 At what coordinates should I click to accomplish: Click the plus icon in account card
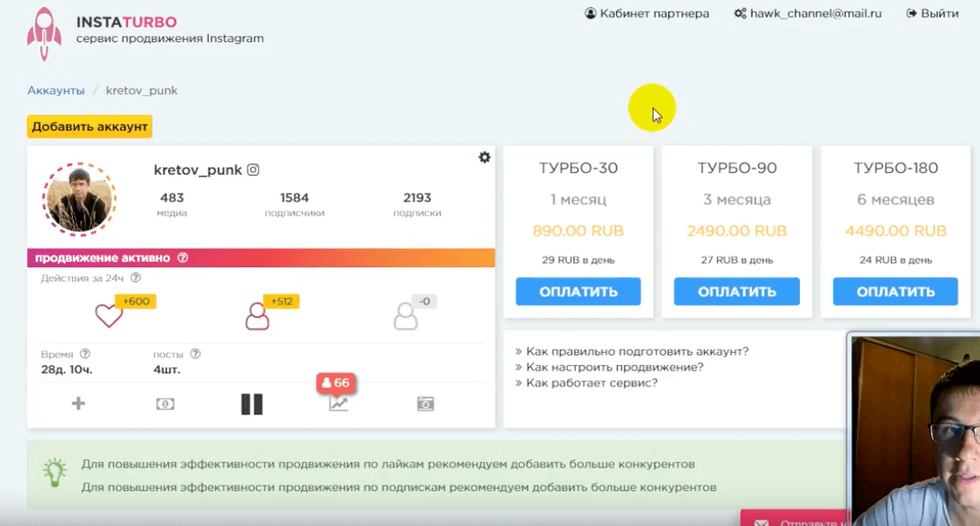pyautogui.click(x=78, y=404)
